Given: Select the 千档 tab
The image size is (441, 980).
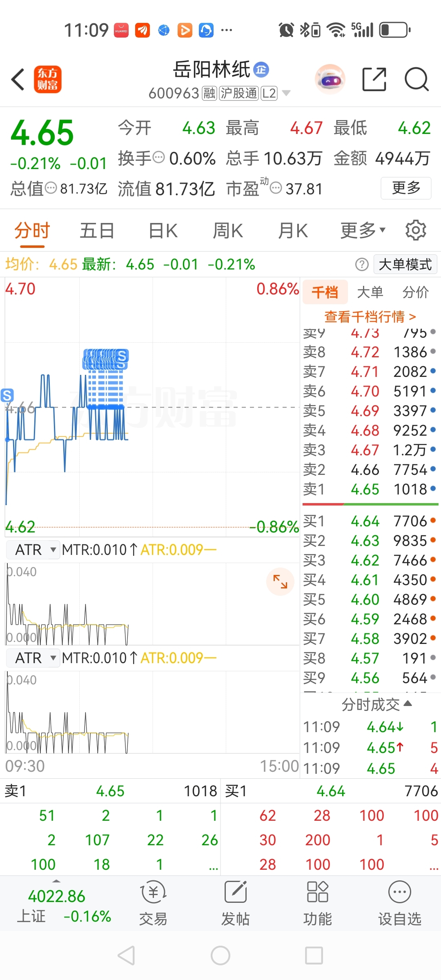Looking at the screenshot, I should tap(325, 292).
